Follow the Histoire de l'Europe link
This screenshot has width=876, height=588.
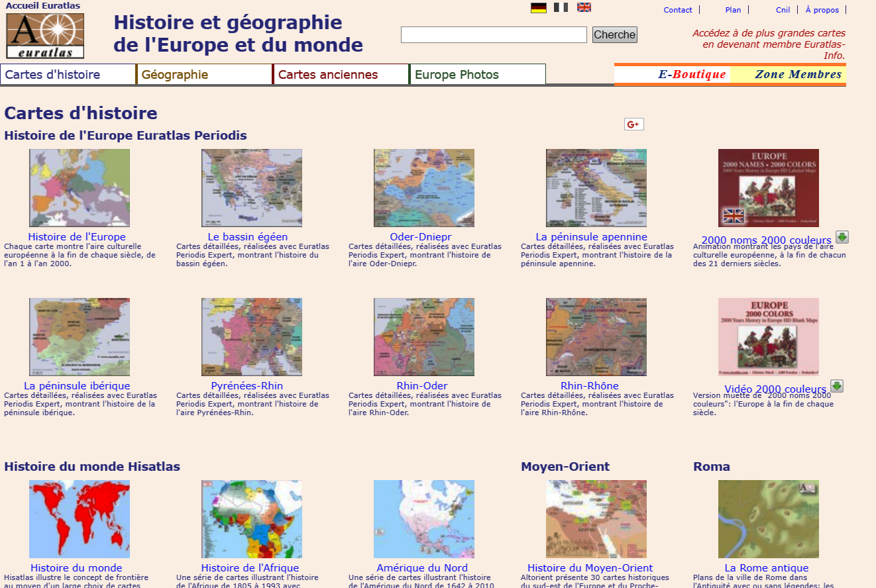(77, 237)
